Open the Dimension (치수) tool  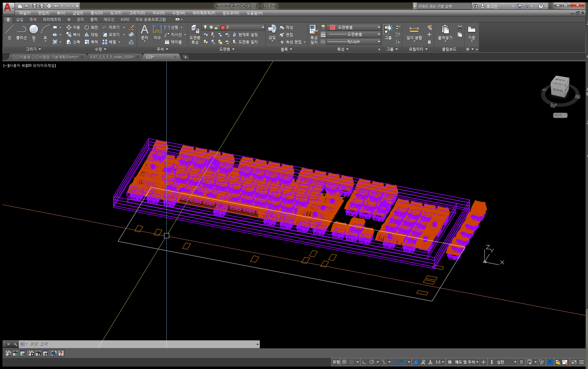(157, 32)
